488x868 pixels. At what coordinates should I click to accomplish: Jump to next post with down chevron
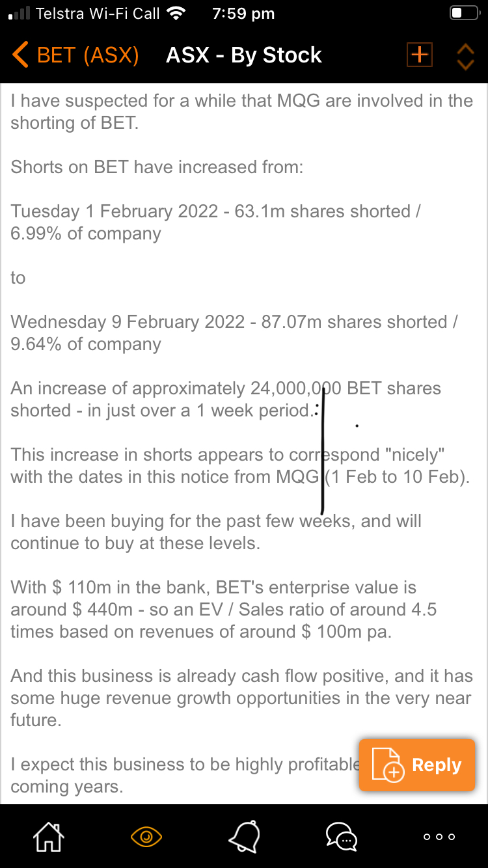(x=465, y=64)
